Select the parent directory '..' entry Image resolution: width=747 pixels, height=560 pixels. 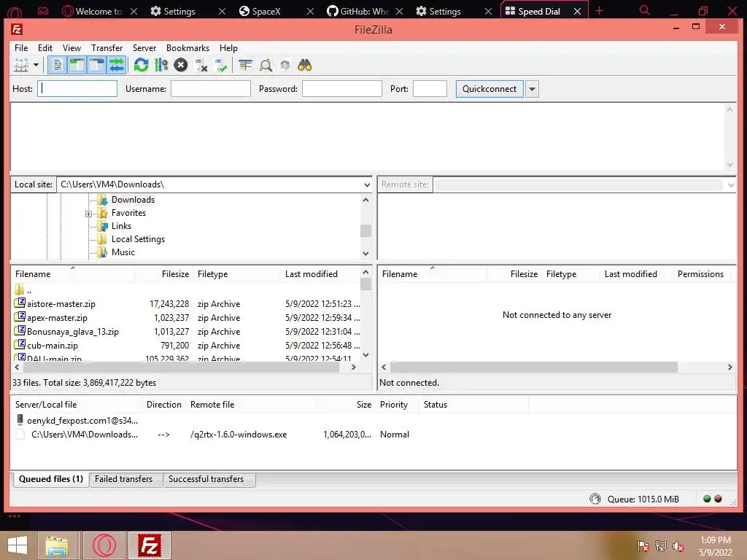click(23, 289)
